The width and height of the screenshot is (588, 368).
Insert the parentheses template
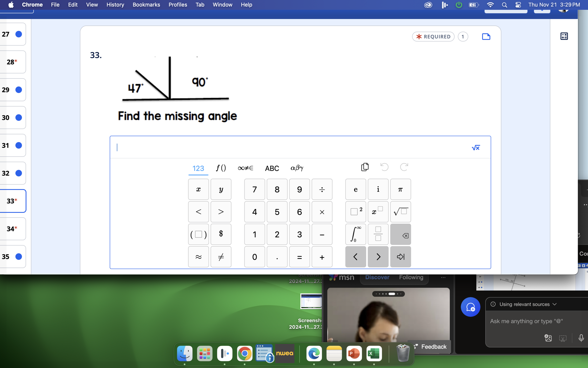click(198, 234)
